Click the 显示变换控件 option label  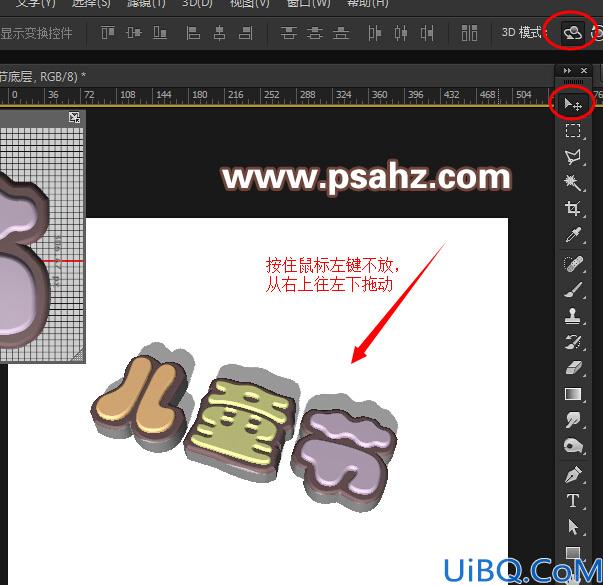(x=36, y=33)
